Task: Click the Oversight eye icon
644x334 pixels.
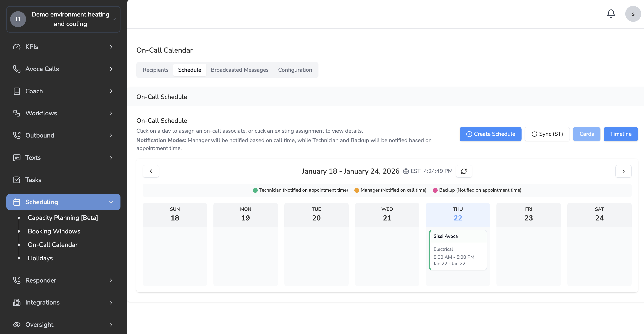Action: point(17,325)
